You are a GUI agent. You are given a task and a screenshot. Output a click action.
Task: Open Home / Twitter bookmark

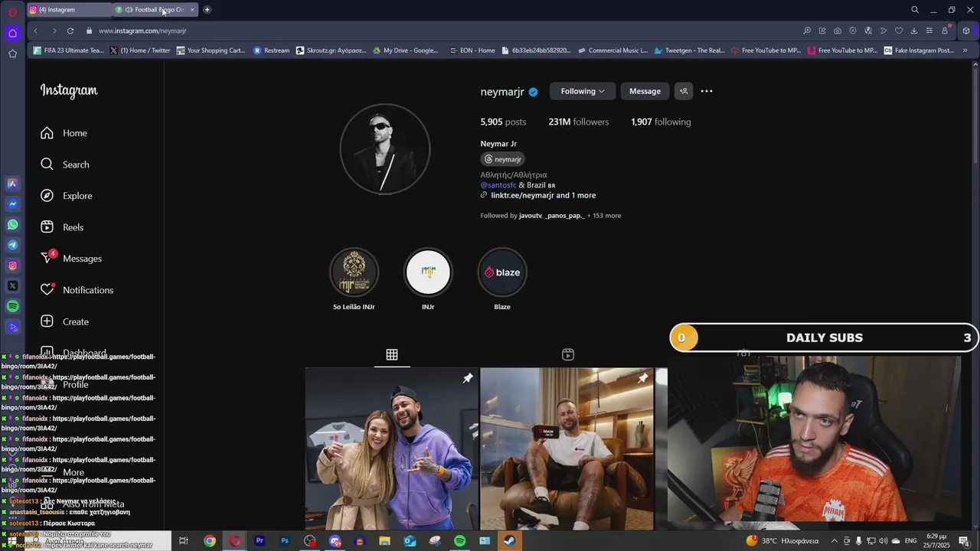click(x=140, y=51)
